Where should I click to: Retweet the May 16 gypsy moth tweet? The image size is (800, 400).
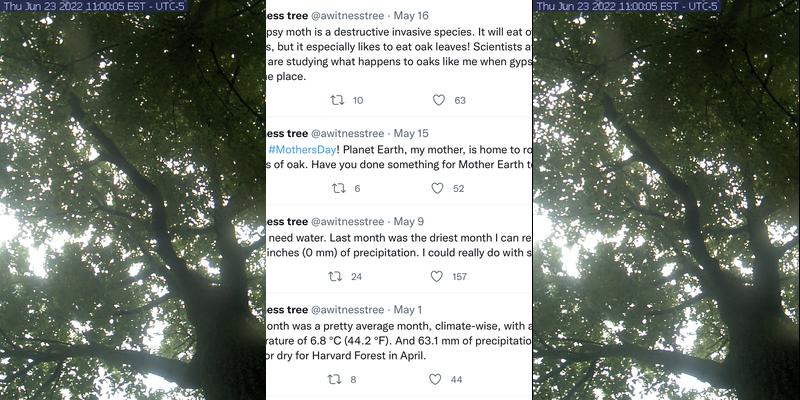[337, 100]
